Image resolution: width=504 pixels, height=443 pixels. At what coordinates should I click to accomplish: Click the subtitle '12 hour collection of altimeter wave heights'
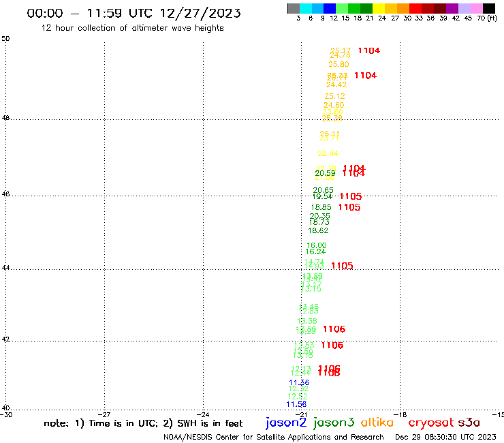[x=132, y=28]
